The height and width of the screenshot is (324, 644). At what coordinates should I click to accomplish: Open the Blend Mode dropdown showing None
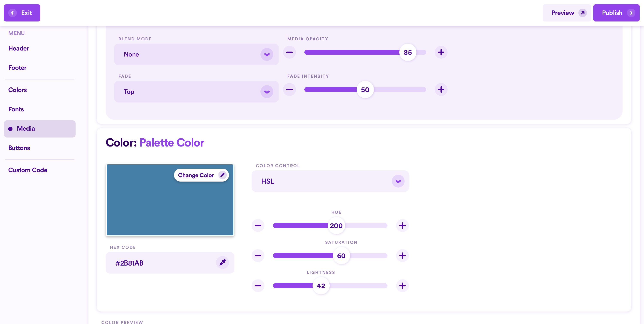click(196, 54)
